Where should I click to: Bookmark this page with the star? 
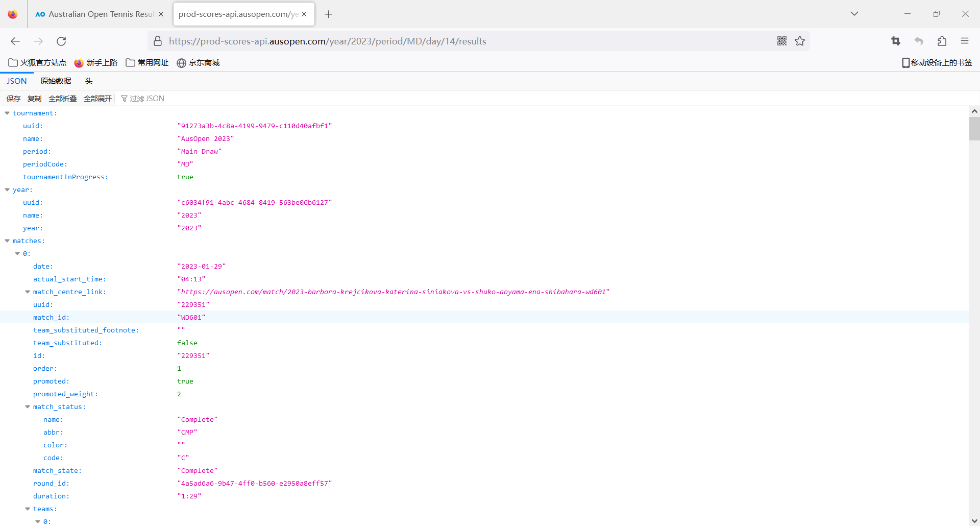(x=800, y=41)
